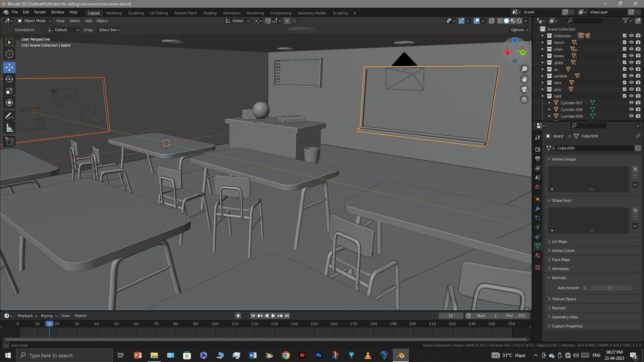Click the viewport pan hand icon
The height and width of the screenshot is (362, 644).
tap(524, 79)
